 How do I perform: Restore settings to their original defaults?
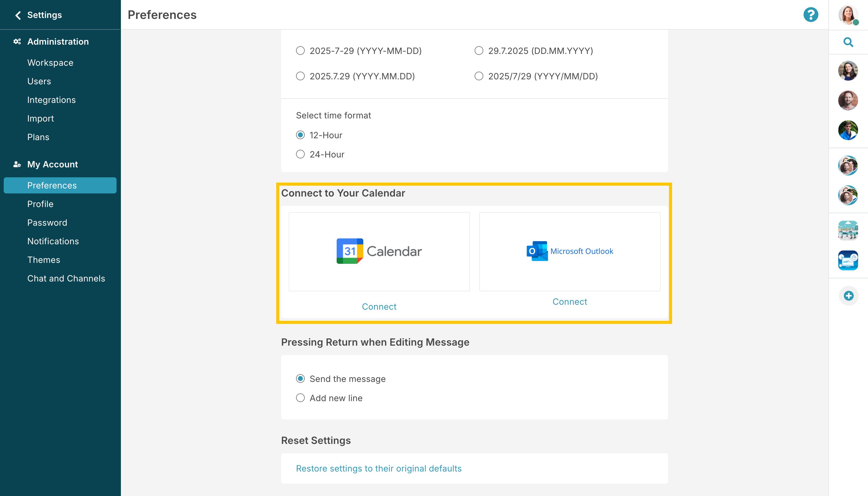click(379, 468)
